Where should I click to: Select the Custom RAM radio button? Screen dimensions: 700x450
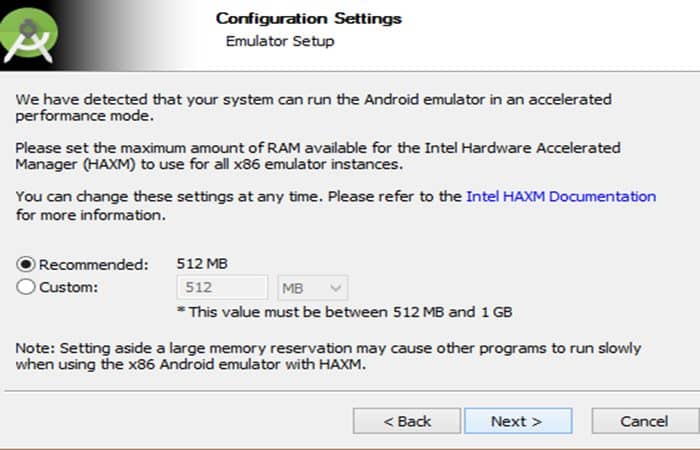(25, 287)
